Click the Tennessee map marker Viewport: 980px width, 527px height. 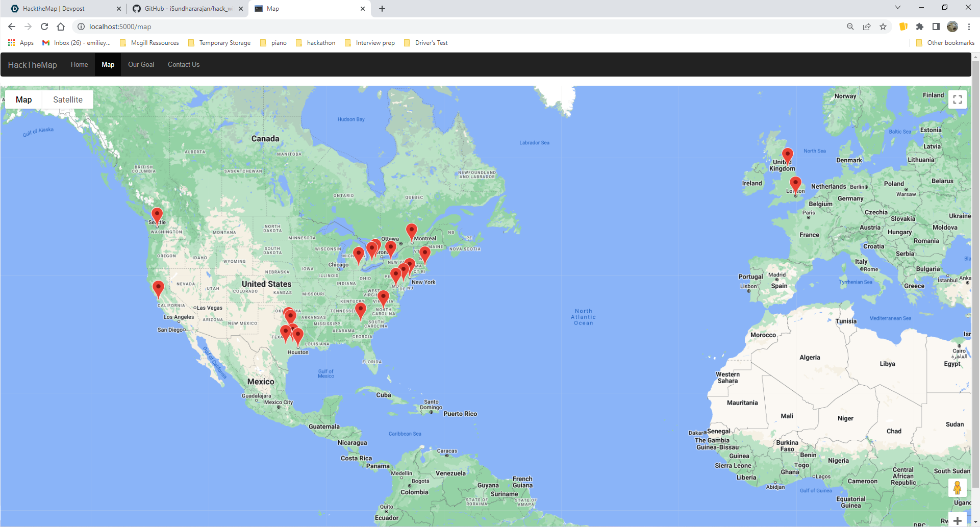(x=361, y=311)
